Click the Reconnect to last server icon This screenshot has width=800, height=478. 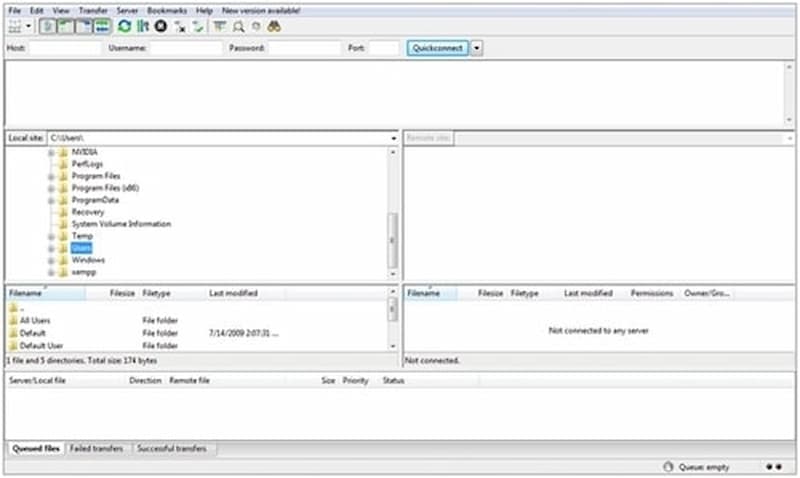point(198,27)
